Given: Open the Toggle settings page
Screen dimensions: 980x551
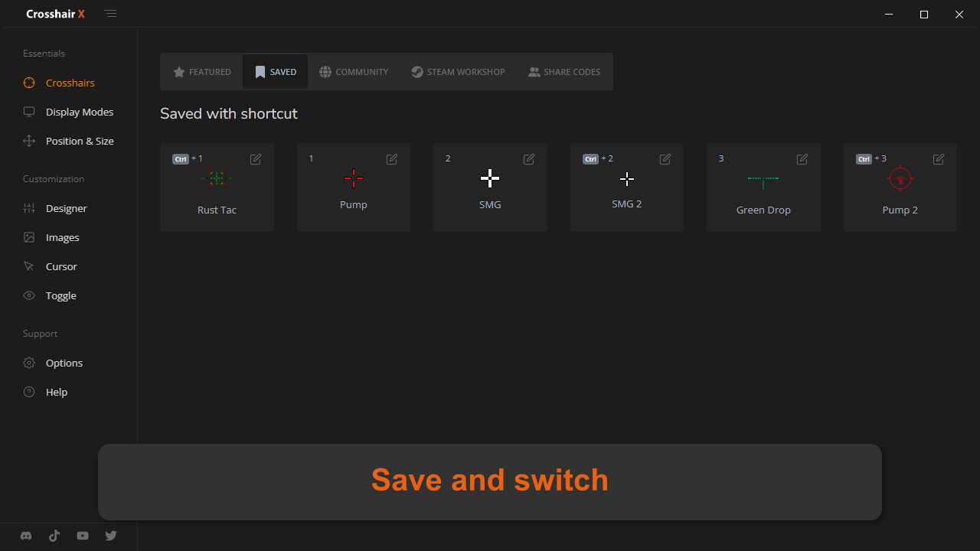Looking at the screenshot, I should pos(60,295).
